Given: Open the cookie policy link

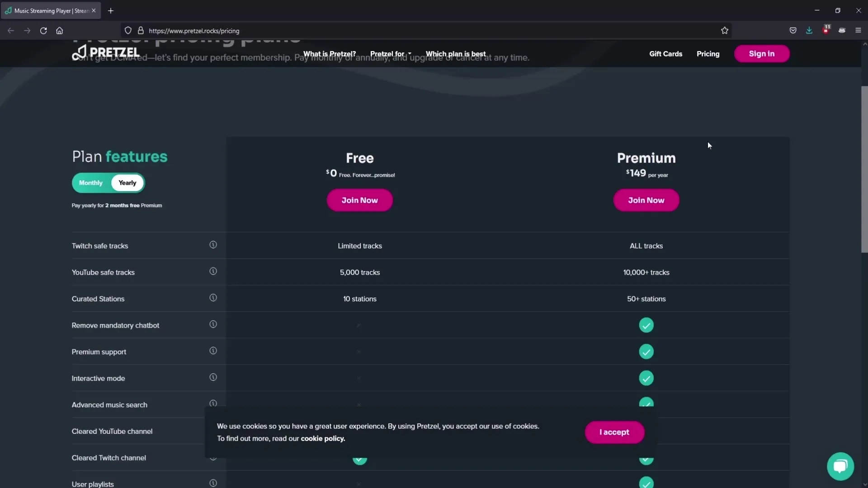Looking at the screenshot, I should [322, 438].
